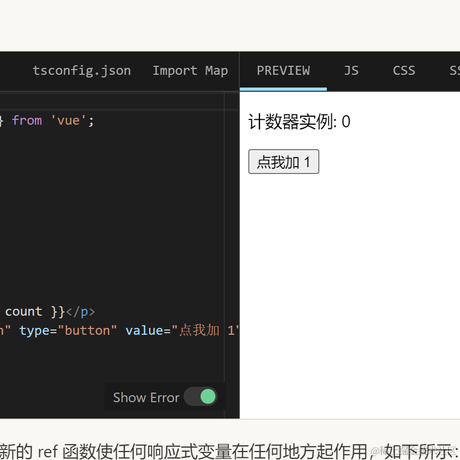The width and height of the screenshot is (460, 460).
Task: Click the value="点我加 1" attribute in code
Action: 182,331
